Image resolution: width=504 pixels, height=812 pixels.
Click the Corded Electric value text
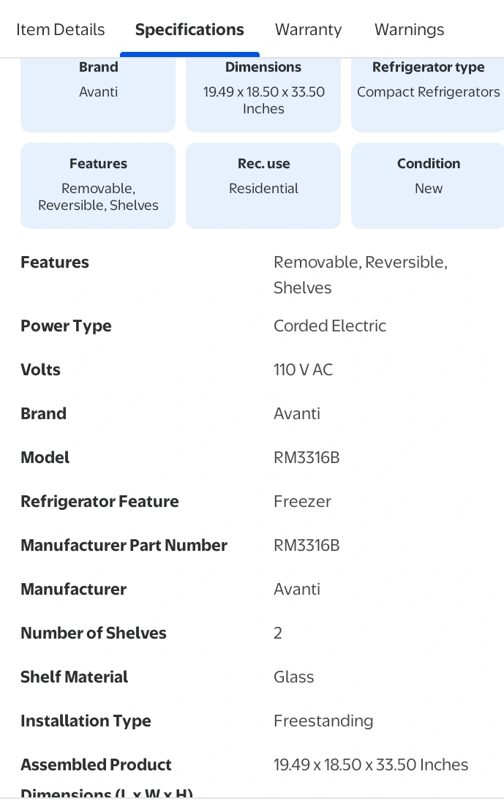tap(330, 326)
